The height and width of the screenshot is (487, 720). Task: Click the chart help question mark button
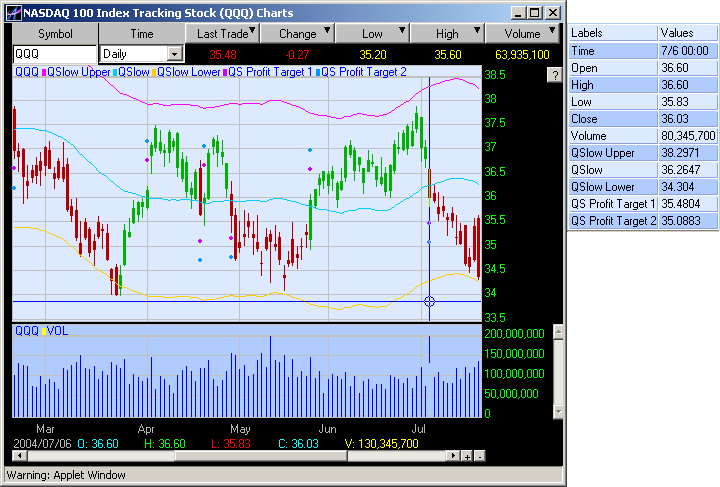tap(555, 74)
